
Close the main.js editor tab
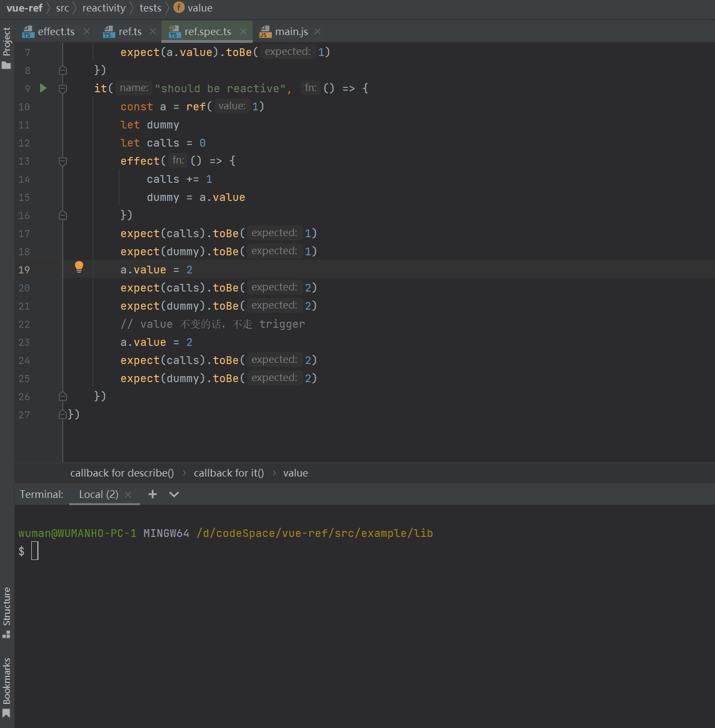[x=317, y=32]
